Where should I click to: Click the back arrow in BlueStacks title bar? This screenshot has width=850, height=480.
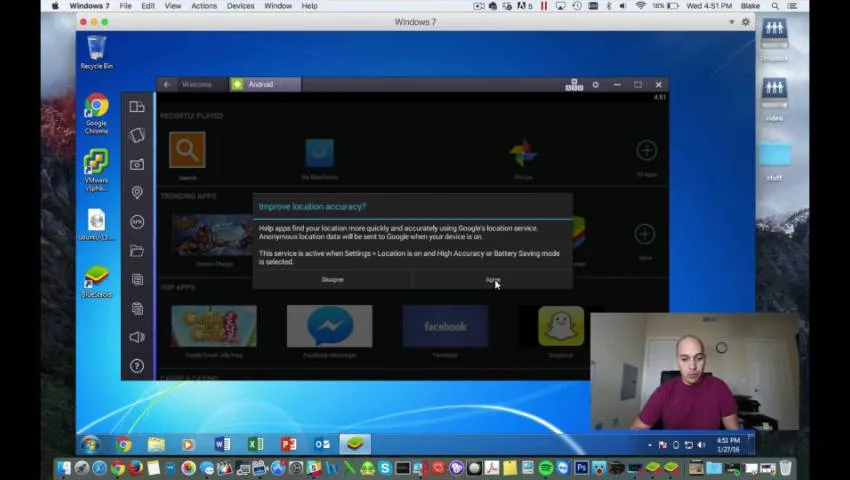[x=167, y=85]
